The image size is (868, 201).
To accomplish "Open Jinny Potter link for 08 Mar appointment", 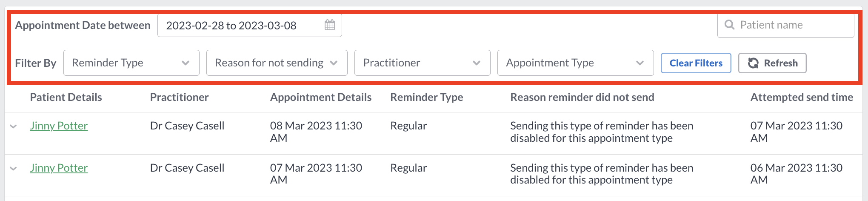I will (x=59, y=126).
